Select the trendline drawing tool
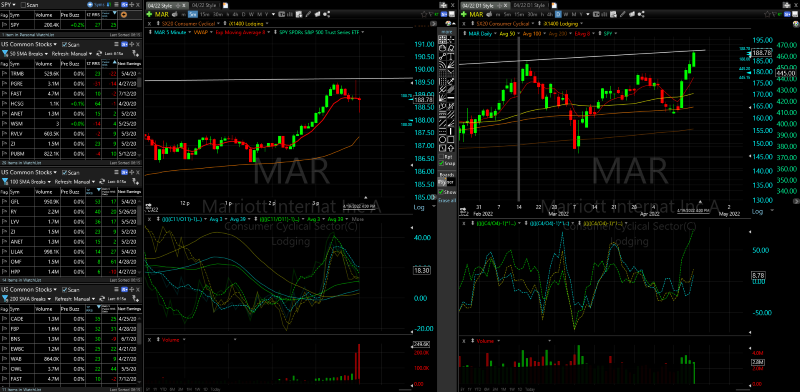800x392 pixels. click(442, 56)
